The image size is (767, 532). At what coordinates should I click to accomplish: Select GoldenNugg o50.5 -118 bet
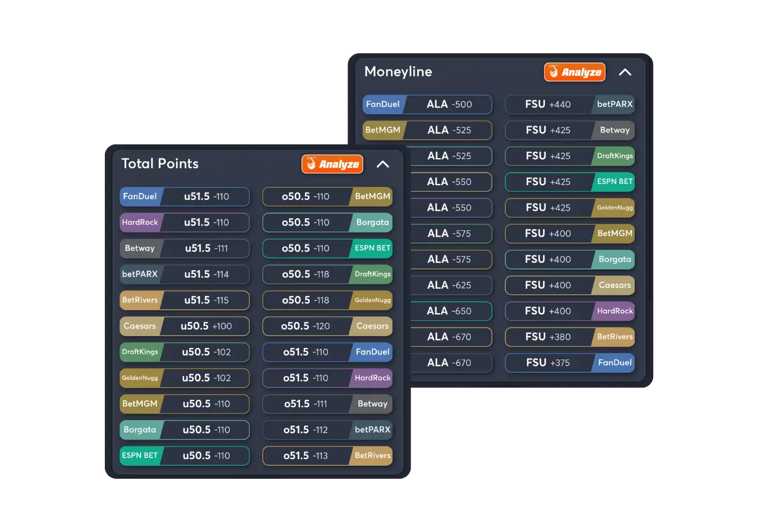328,300
